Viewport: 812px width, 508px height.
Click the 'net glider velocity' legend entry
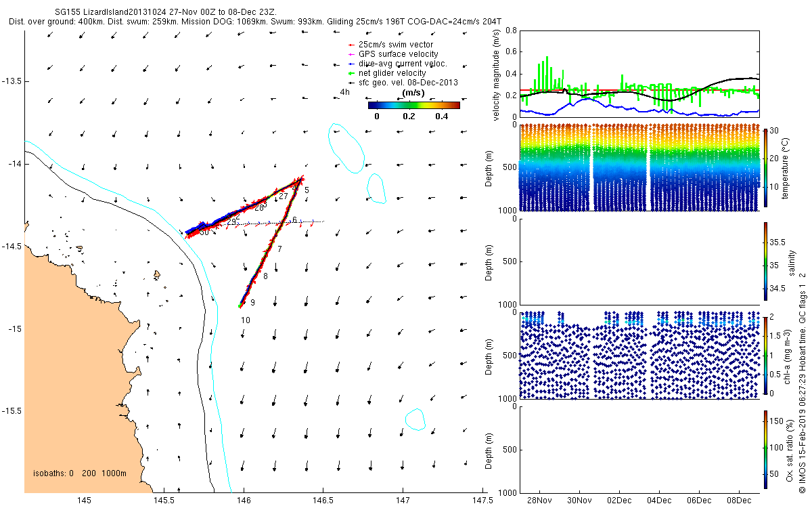[x=387, y=72]
